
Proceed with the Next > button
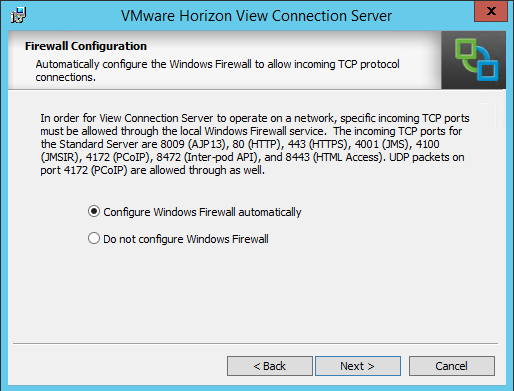[x=358, y=366]
